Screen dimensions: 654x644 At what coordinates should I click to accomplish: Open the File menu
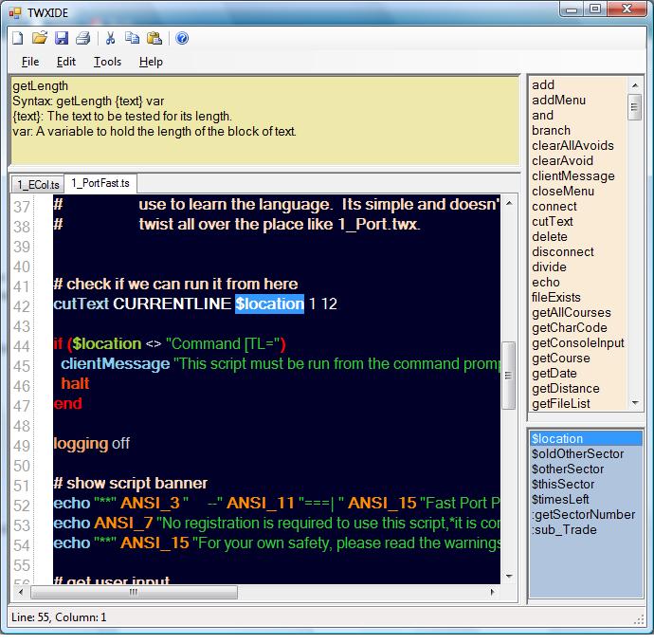[x=30, y=62]
